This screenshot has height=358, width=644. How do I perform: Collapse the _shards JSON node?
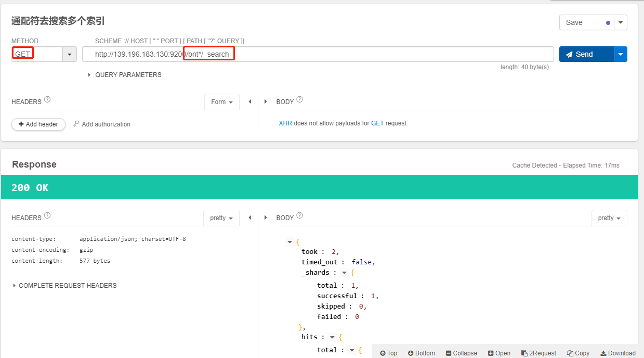[344, 273]
